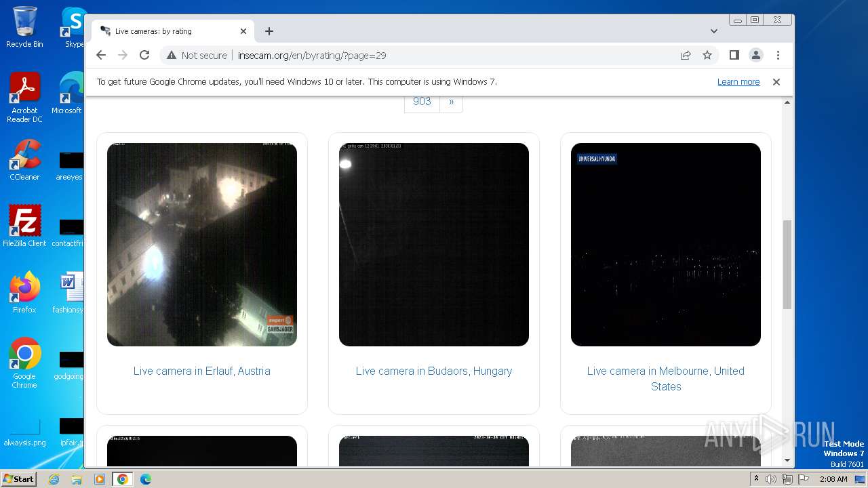This screenshot has width=868, height=488.
Task: Go to next page with » button
Action: click(452, 102)
